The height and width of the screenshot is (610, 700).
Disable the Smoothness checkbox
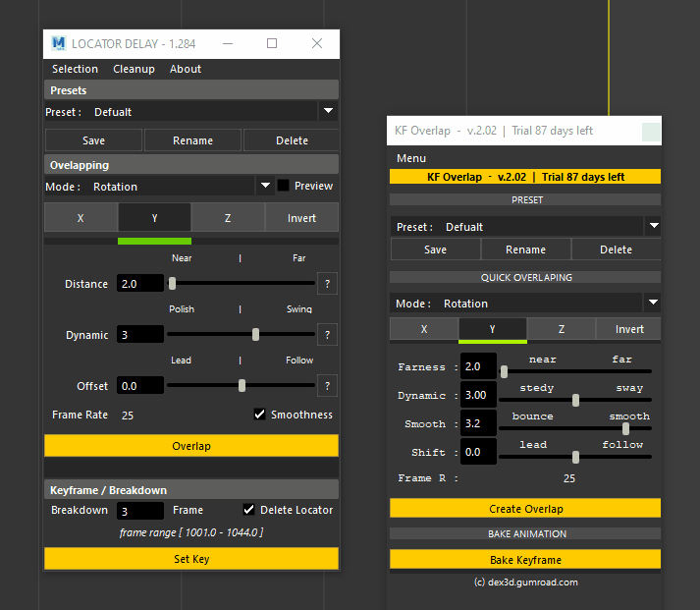pos(259,414)
